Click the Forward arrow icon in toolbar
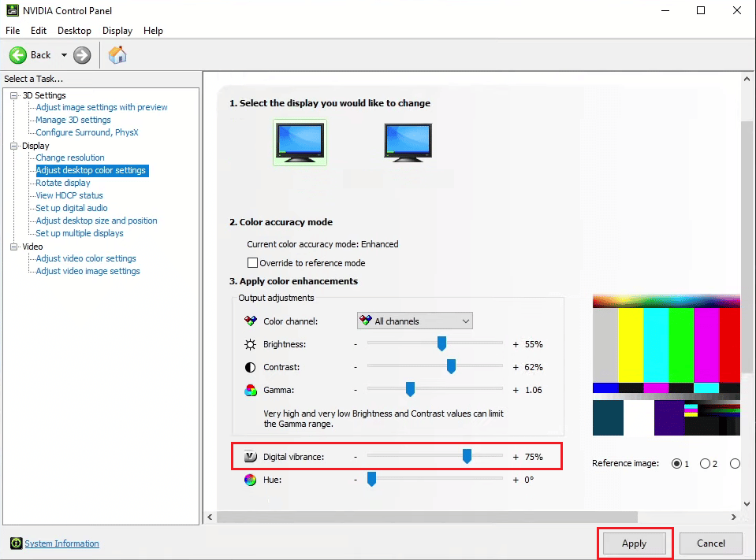756x560 pixels. click(x=82, y=55)
